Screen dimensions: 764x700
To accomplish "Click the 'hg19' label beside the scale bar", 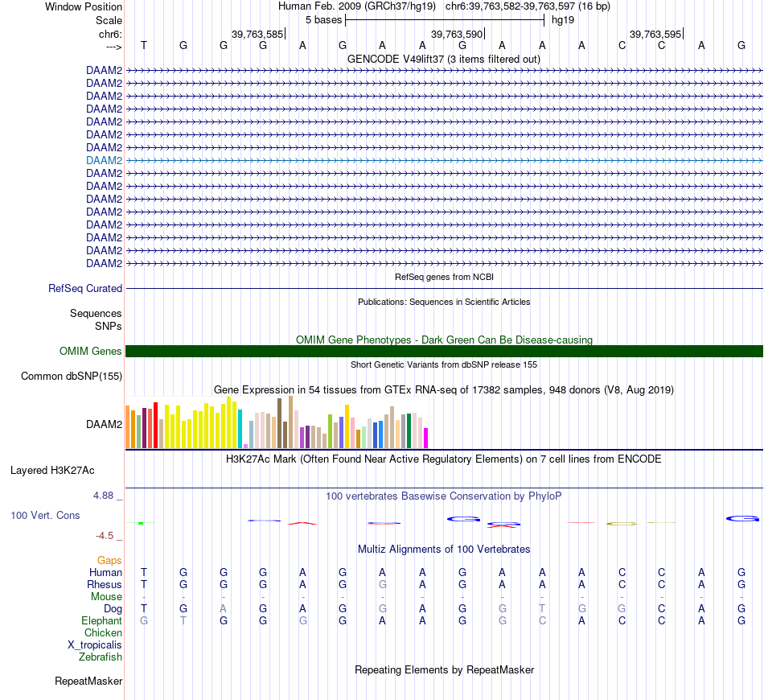I will (563, 20).
